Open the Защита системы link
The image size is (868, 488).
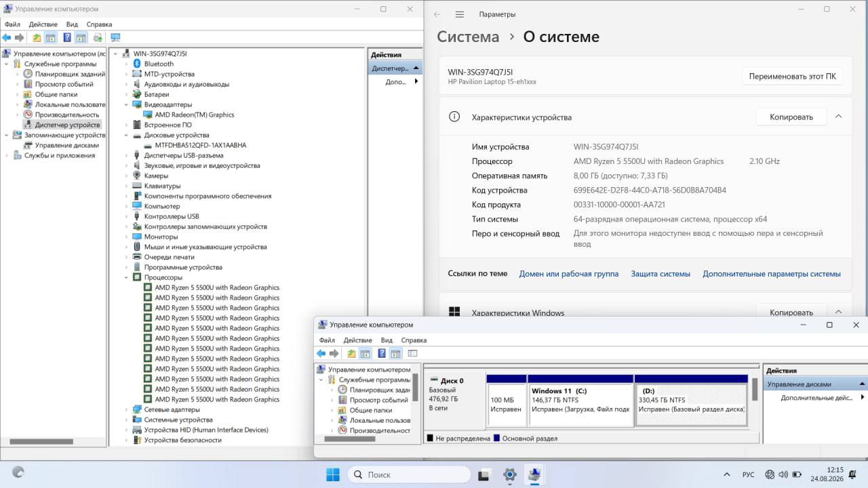660,274
